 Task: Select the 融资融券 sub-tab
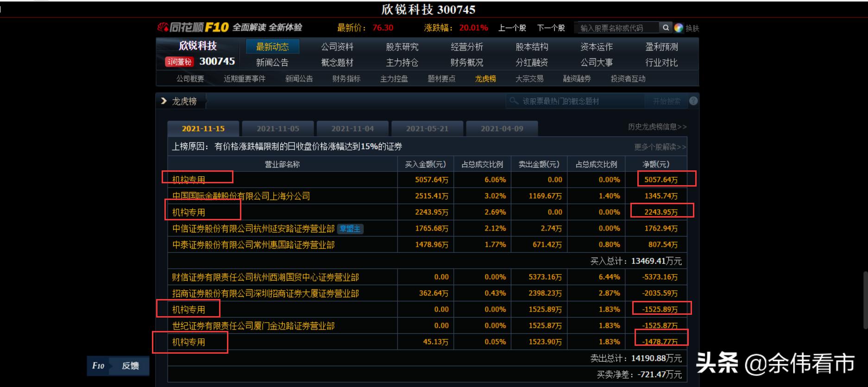coord(577,79)
